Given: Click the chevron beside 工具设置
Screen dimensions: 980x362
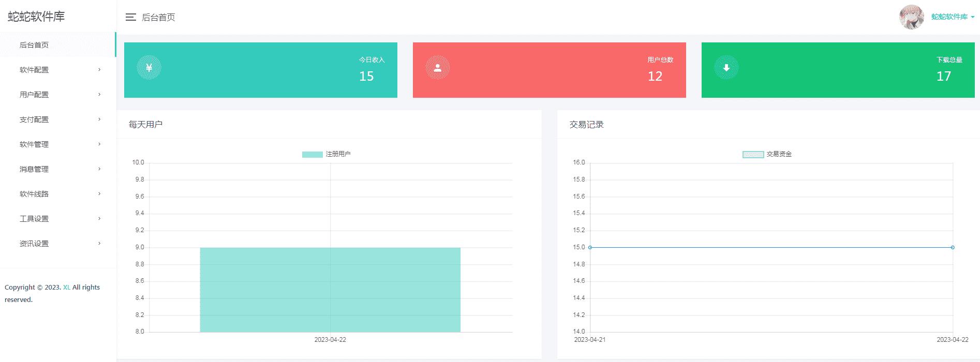Looking at the screenshot, I should pyautogui.click(x=99, y=219).
